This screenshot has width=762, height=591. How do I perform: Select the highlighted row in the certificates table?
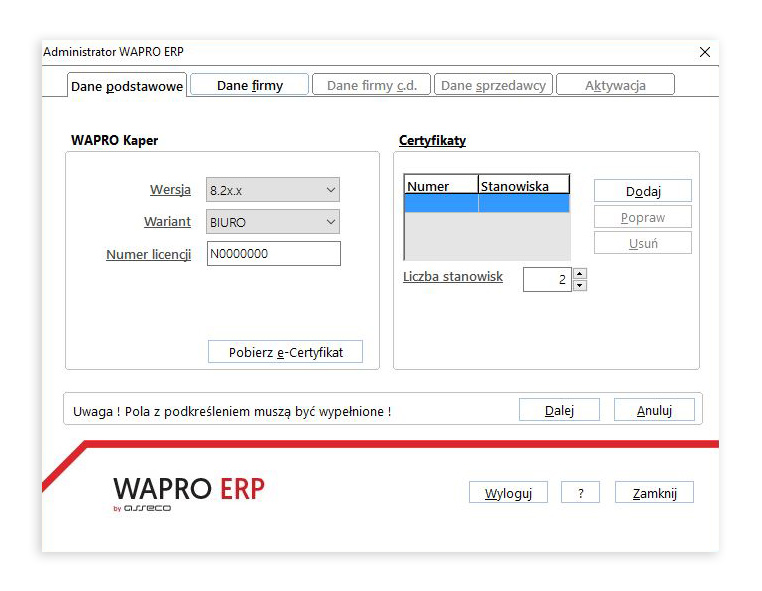487,203
